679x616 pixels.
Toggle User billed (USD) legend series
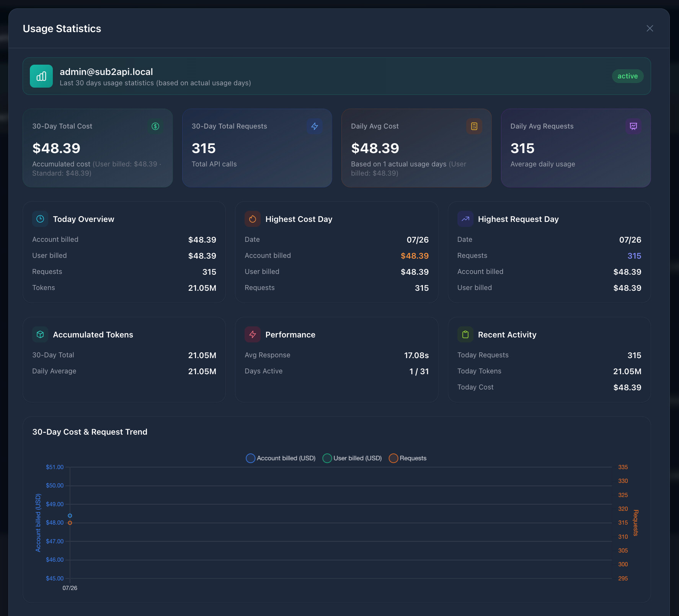[x=352, y=458]
